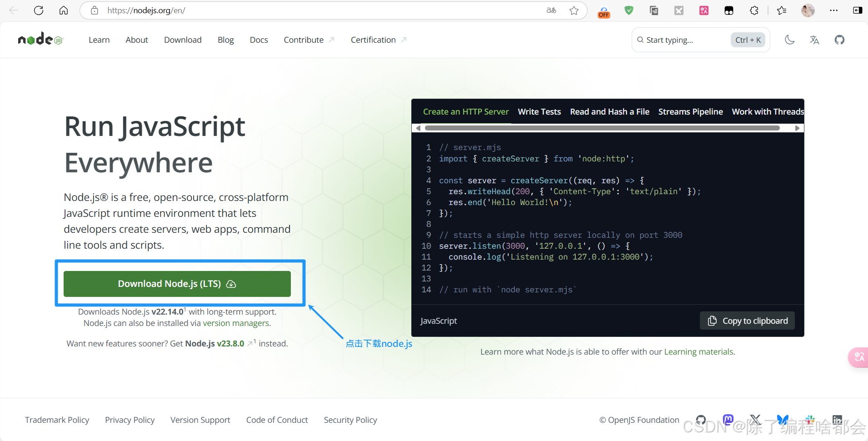Viewport: 868px width, 441px height.
Task: Open the X (Twitter) footer icon
Action: point(755,420)
